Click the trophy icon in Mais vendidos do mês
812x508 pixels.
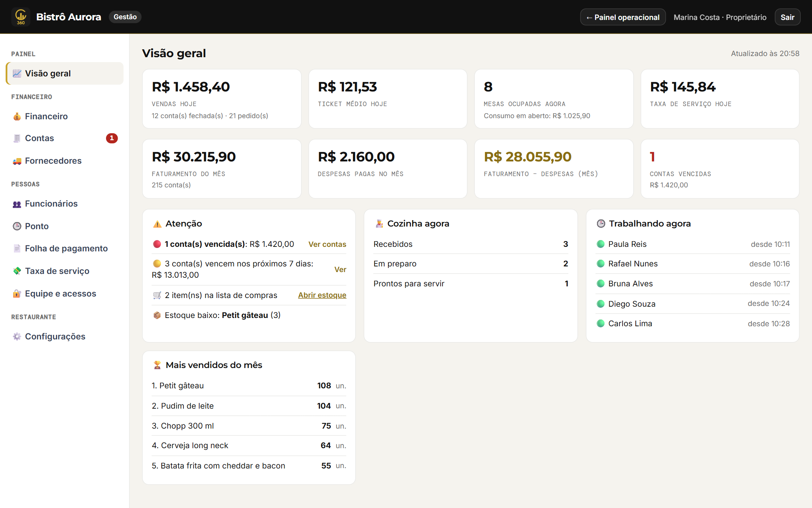[157, 365]
